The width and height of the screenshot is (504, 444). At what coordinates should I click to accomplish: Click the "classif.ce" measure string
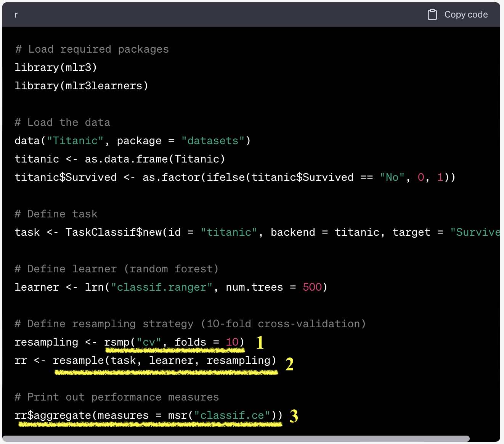[232, 415]
